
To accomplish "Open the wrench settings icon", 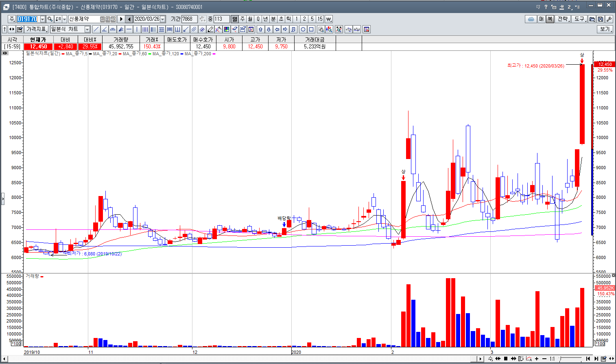I will click(x=609, y=19).
